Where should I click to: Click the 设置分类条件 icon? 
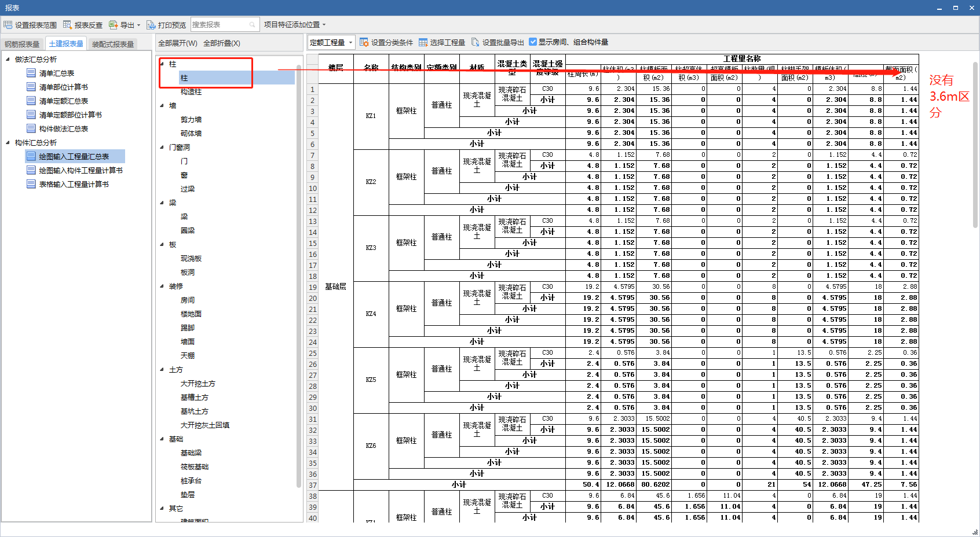364,42
